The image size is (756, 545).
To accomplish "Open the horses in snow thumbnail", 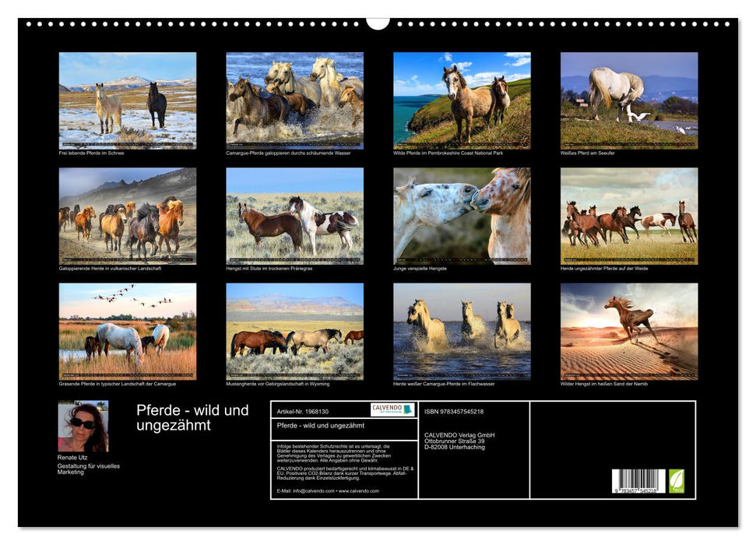I will pyautogui.click(x=128, y=100).
